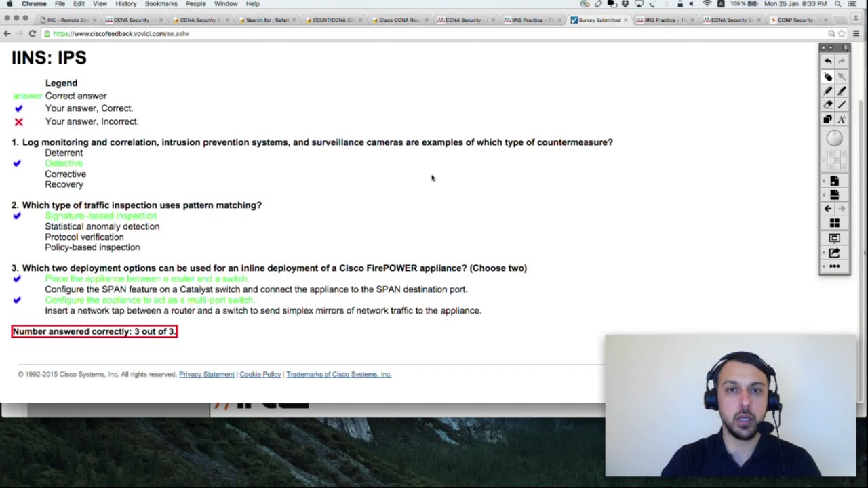This screenshot has height=488, width=868.
Task: Click the Number answered correctly result text
Action: [94, 331]
